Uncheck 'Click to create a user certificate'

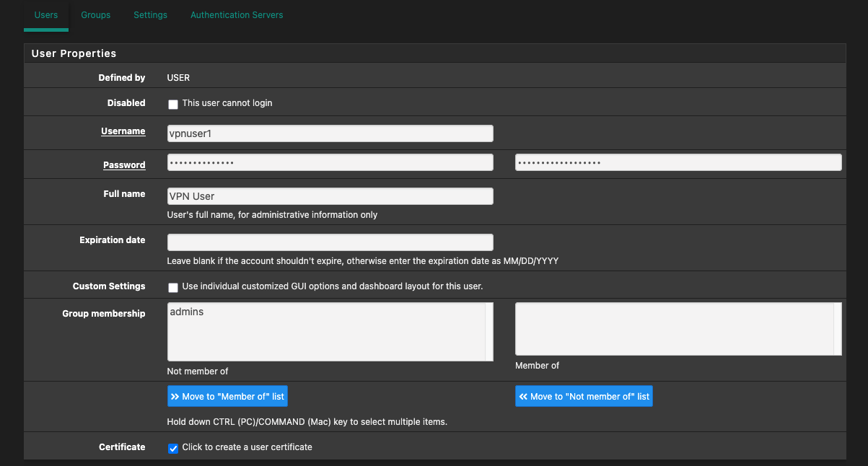[x=173, y=448]
